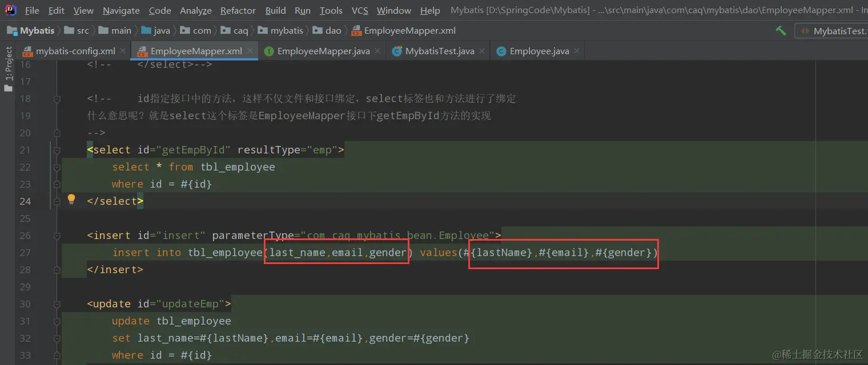
Task: Collapse the select tag at line 21
Action: pos(57,150)
